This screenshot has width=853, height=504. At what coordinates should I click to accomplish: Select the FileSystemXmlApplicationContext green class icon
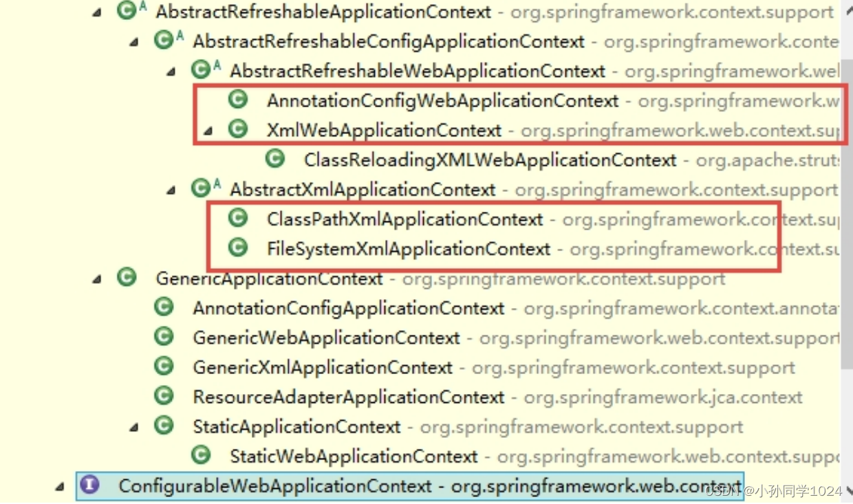[237, 249]
